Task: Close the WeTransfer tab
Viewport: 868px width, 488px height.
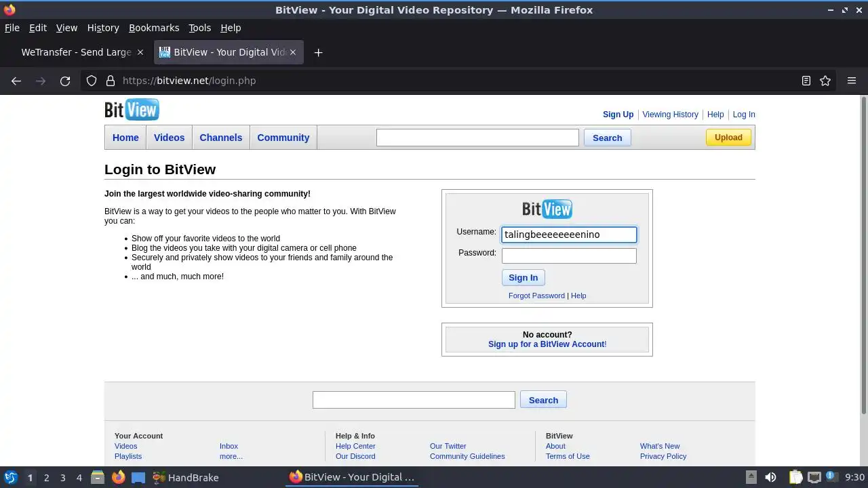Action: pyautogui.click(x=140, y=52)
